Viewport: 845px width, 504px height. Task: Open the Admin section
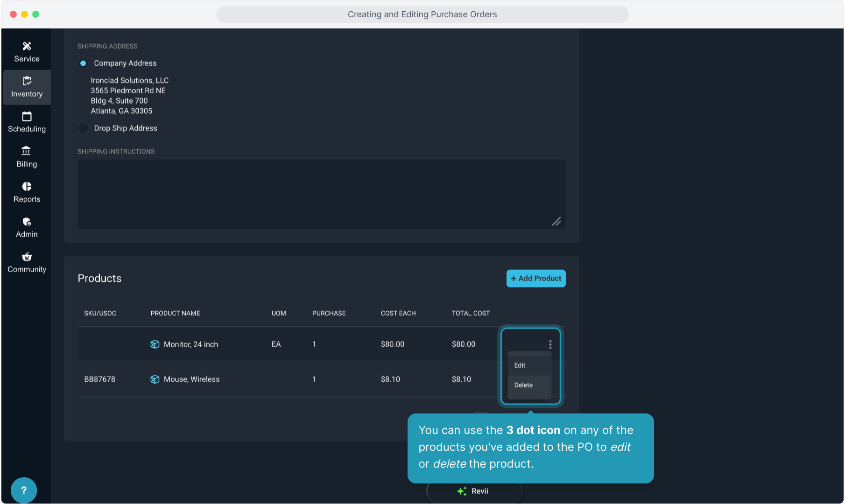click(27, 227)
